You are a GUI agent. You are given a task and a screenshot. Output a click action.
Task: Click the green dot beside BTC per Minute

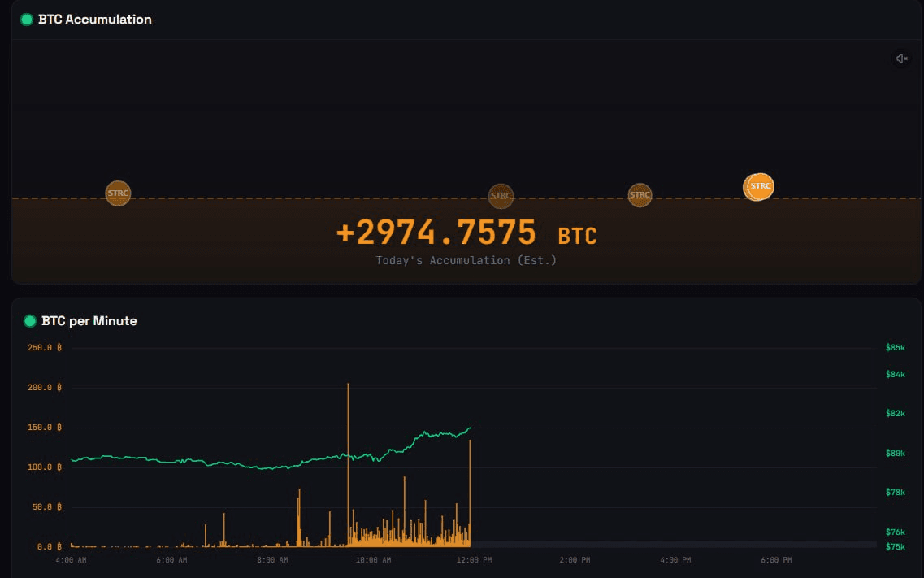(x=29, y=321)
